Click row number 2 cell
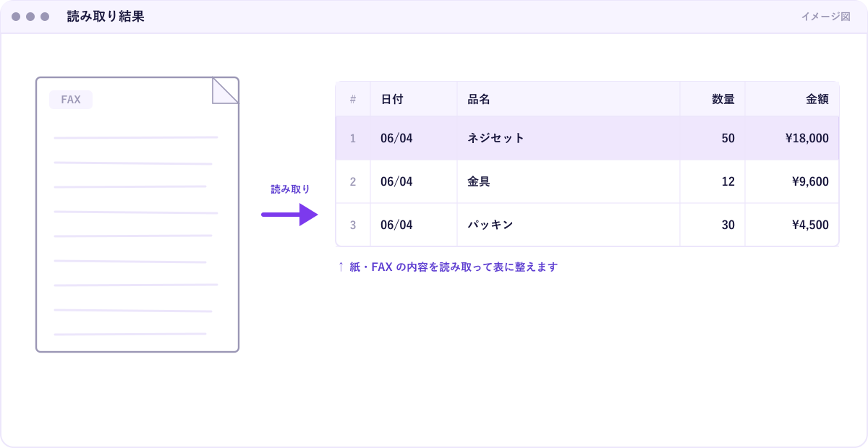Screen dimensions: 868x448 353,181
